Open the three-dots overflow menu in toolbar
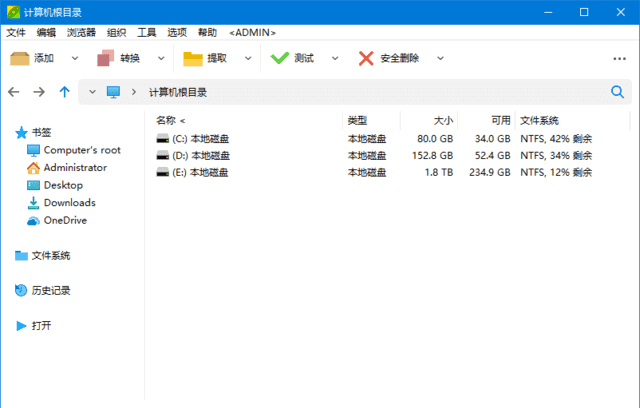This screenshot has height=408, width=640. (x=619, y=59)
